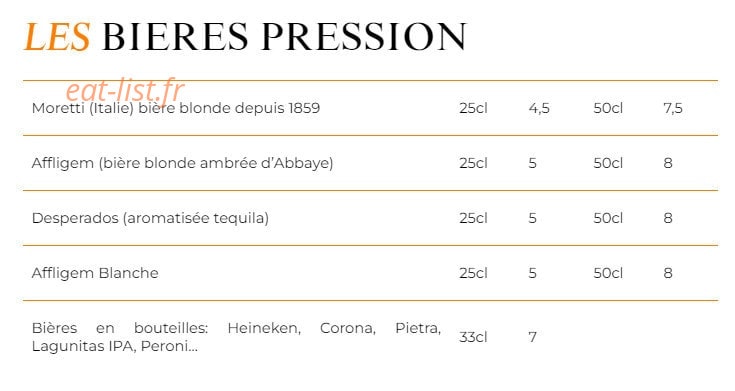735x391 pixels.
Task: Select the 25cl label on the Affligem ambrée row
Action: pos(473,163)
